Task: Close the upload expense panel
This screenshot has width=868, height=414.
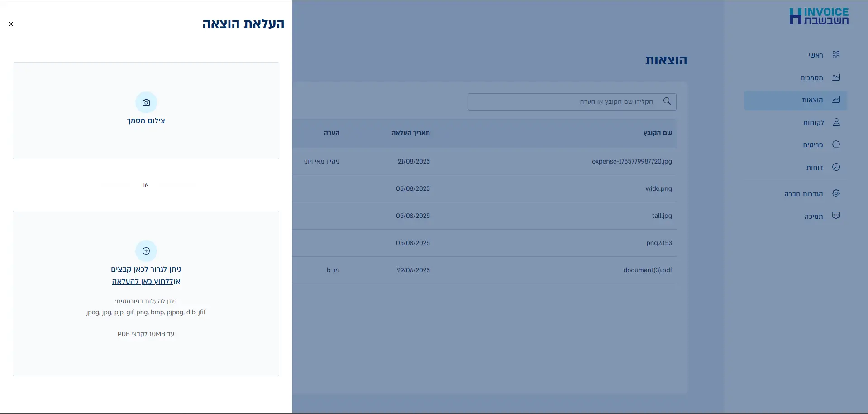Action: point(11,24)
